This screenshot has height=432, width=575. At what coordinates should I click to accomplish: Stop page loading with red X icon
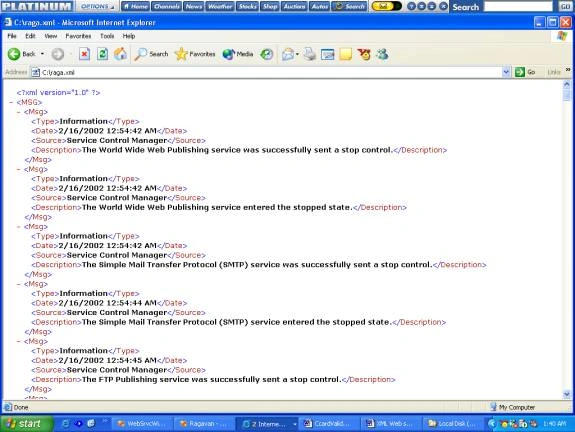pos(84,54)
